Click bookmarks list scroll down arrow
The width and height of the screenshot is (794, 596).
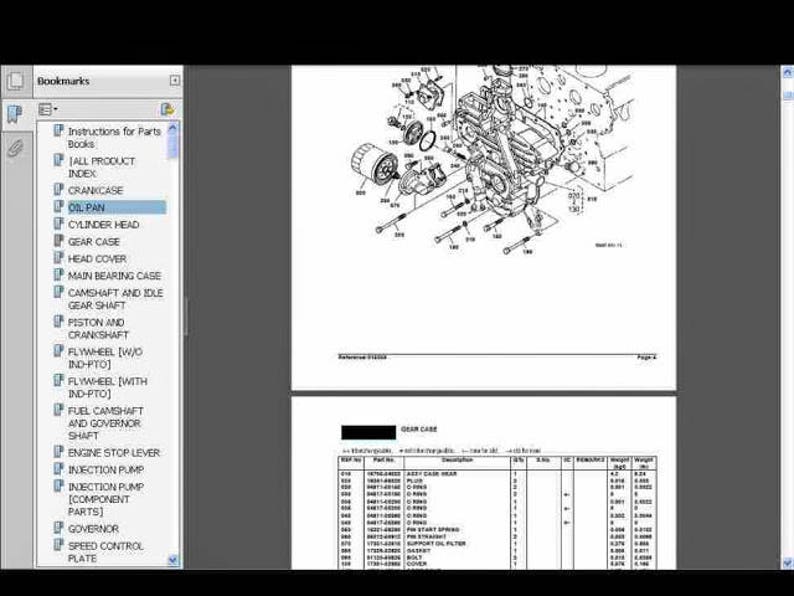click(173, 560)
